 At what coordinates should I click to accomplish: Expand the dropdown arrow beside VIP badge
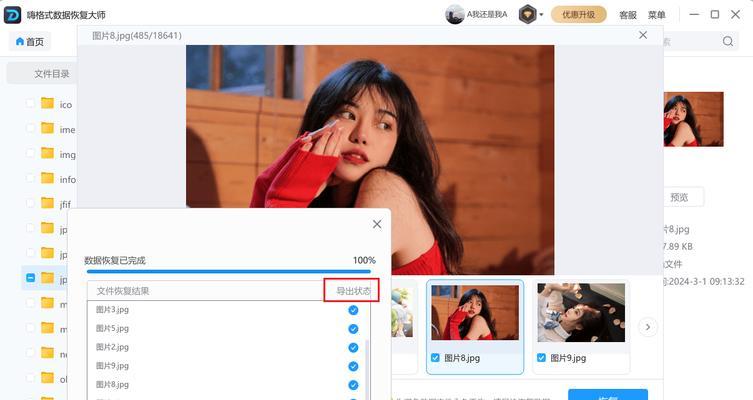click(x=541, y=15)
